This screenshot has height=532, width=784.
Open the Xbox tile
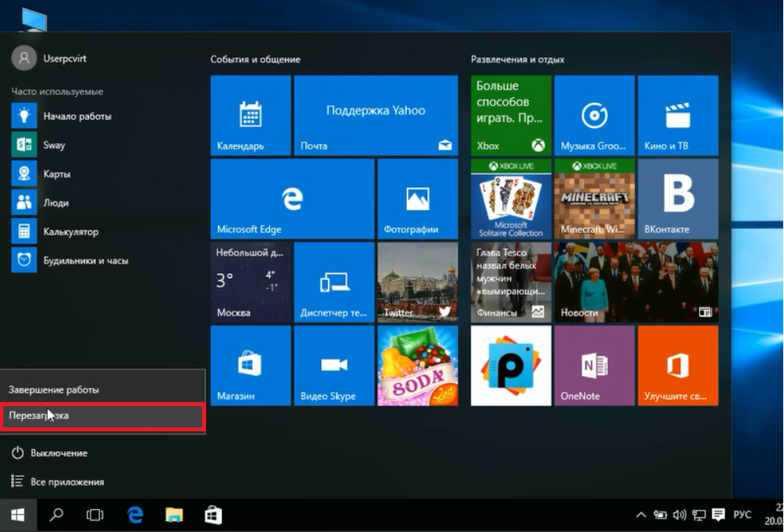(x=511, y=116)
